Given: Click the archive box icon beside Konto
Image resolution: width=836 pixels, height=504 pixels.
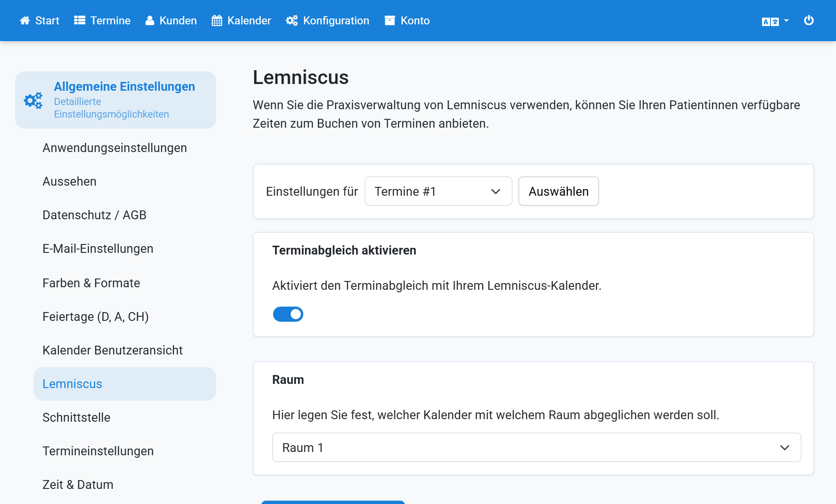Looking at the screenshot, I should (x=390, y=21).
